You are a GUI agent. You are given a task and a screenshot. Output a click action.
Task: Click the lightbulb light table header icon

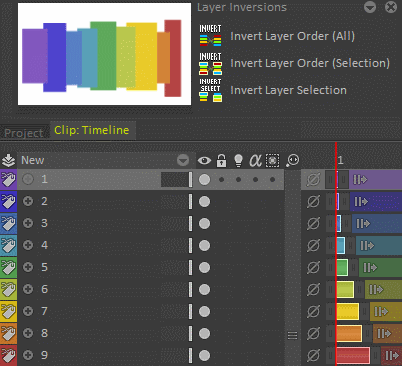point(238,160)
